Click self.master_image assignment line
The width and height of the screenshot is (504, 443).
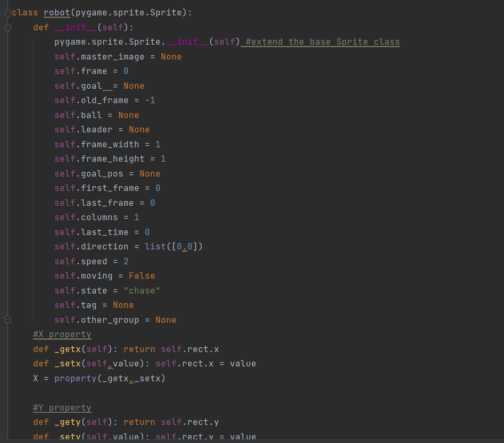118,56
